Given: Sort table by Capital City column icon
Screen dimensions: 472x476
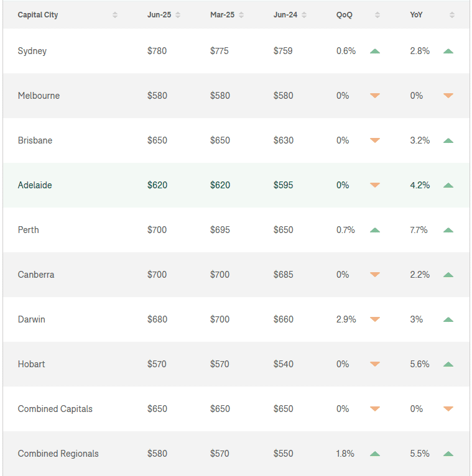Looking at the screenshot, I should point(115,15).
